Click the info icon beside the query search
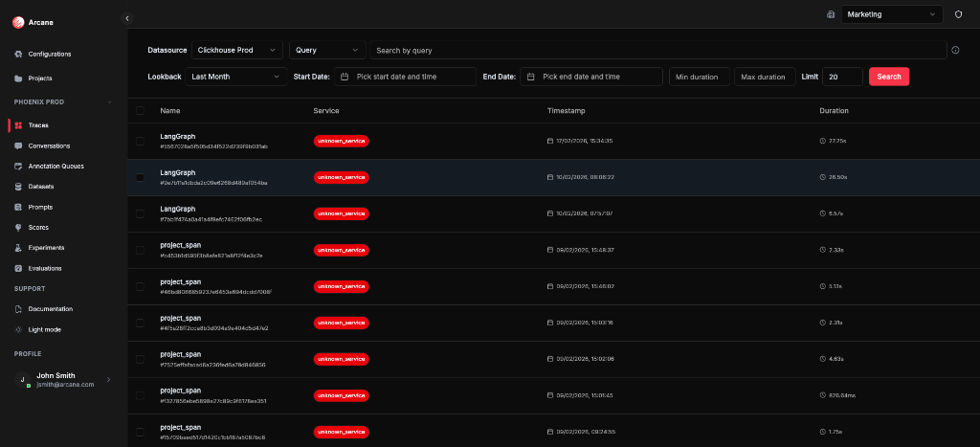 [955, 50]
